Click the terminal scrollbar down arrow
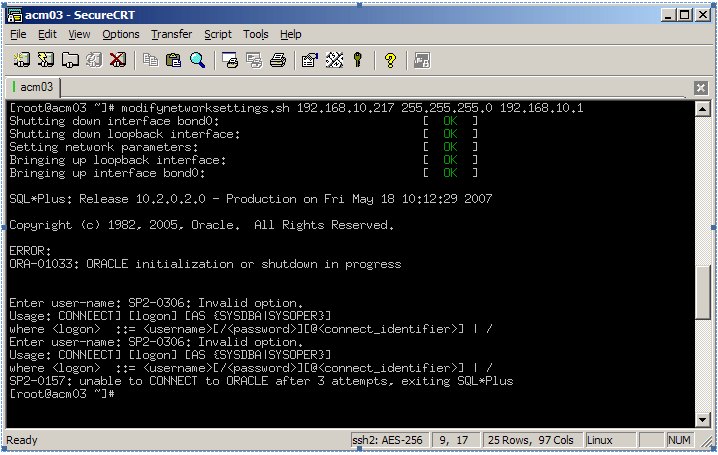Image resolution: width=718 pixels, height=455 pixels. click(x=702, y=419)
